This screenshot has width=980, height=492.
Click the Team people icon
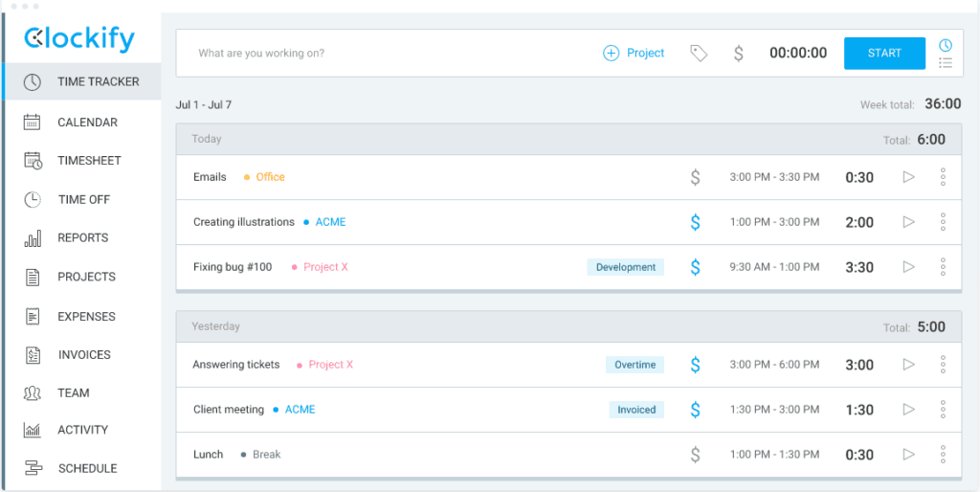(x=33, y=393)
